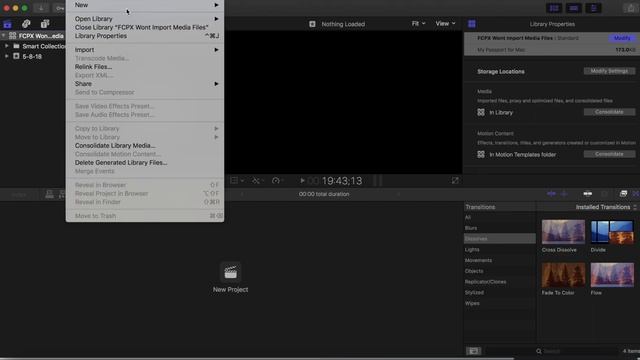Open the Photos and Audio sidebar icon

(26, 24)
